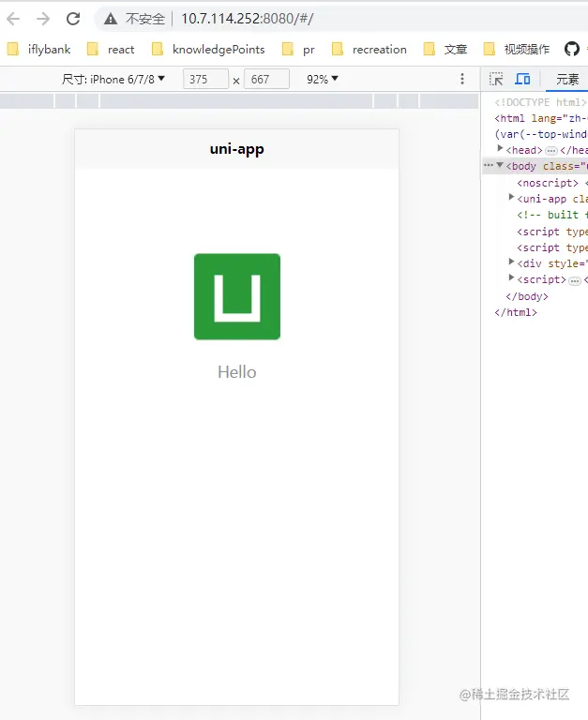Activate the inspect element picker icon

point(496,79)
